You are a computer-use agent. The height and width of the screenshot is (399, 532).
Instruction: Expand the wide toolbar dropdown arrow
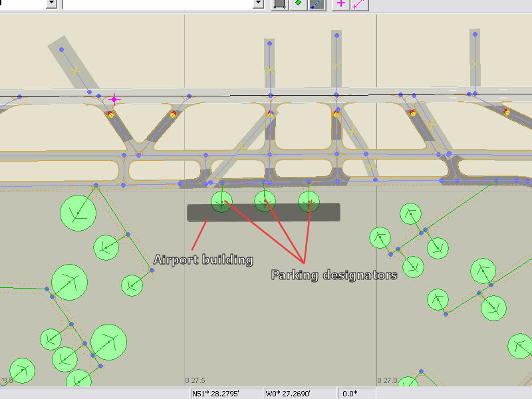point(259,3)
